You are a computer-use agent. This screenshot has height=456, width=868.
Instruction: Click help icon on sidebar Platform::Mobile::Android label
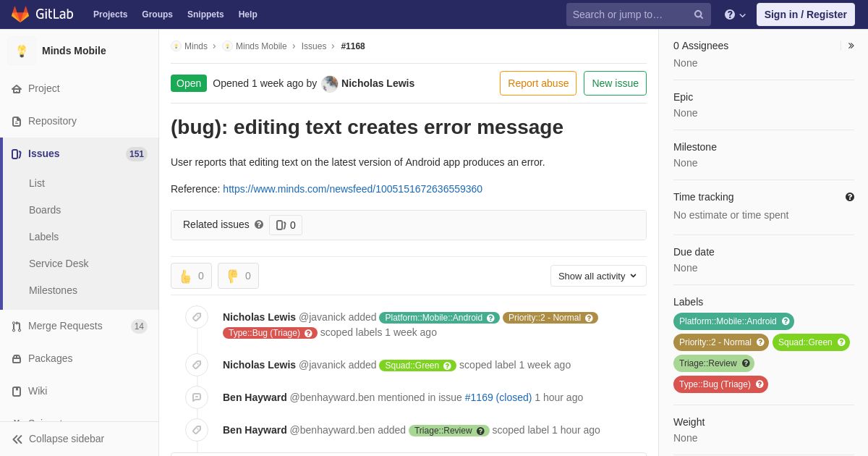786,321
